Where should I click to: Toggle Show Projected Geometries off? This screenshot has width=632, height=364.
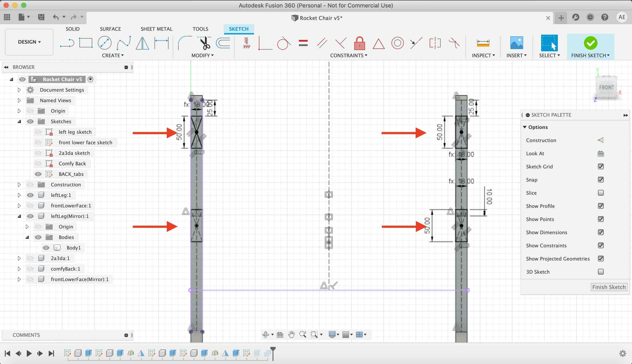601,259
